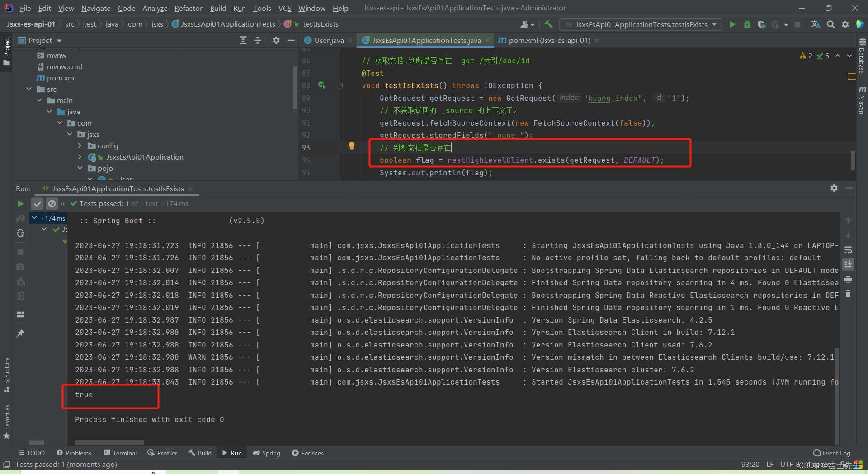Viewport: 868px width, 474px height.
Task: Open Project view selector dropdown
Action: (40, 40)
